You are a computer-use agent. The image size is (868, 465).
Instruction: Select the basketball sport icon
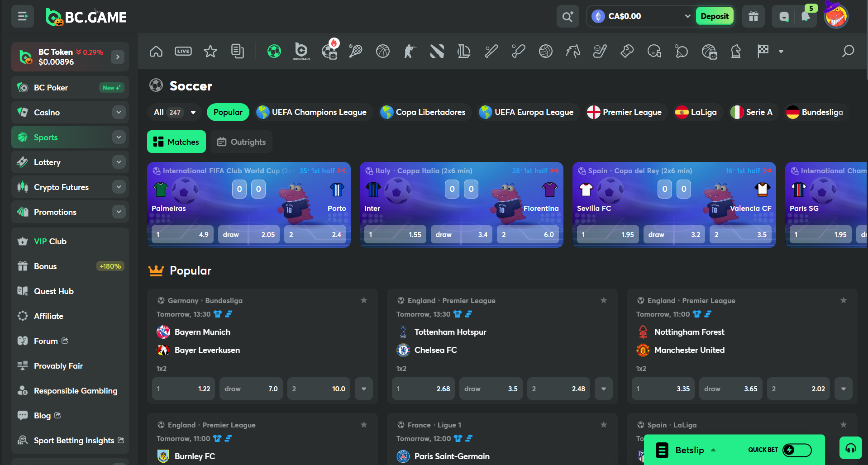(x=382, y=52)
